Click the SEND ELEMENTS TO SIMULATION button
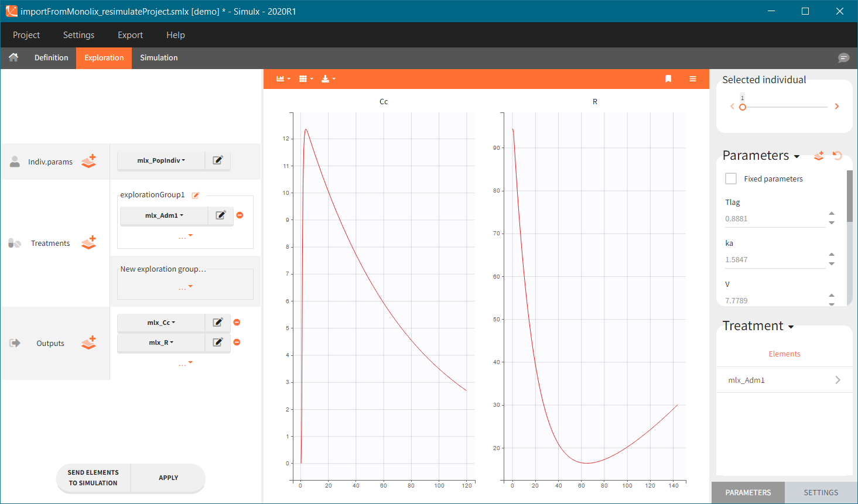 coord(94,478)
